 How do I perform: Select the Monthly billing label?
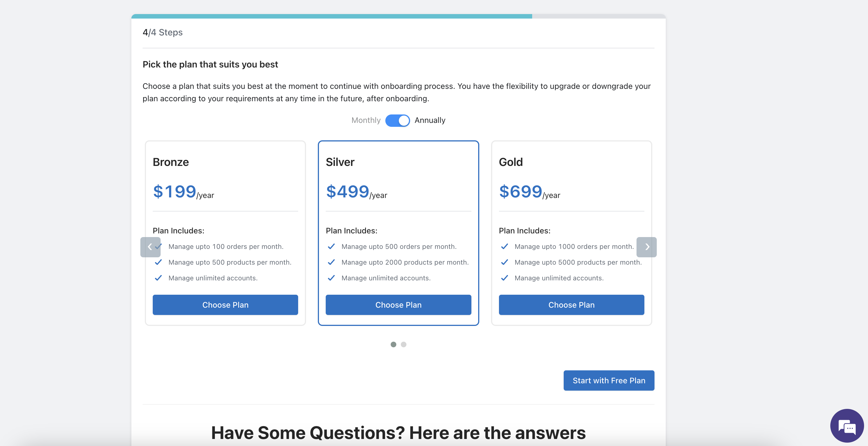[x=366, y=120]
